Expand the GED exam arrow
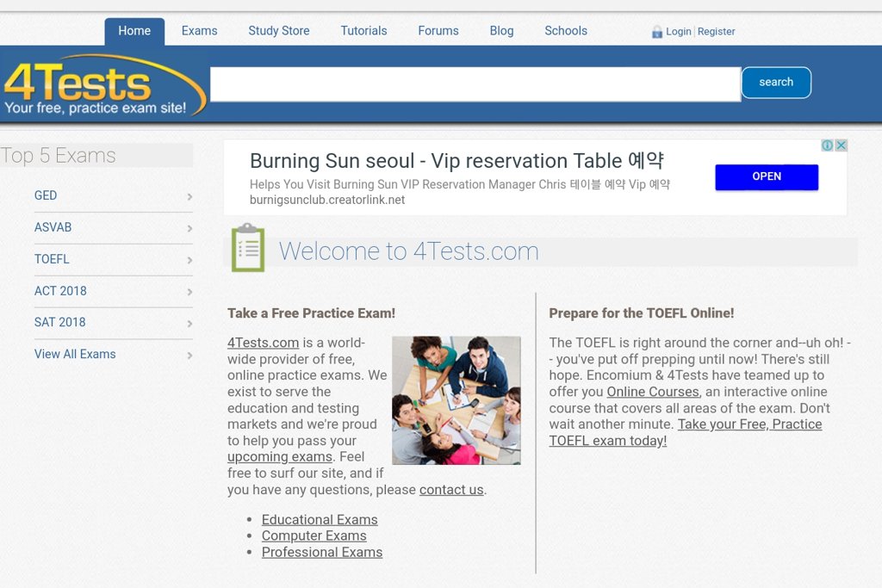The height and width of the screenshot is (588, 882). 189,196
